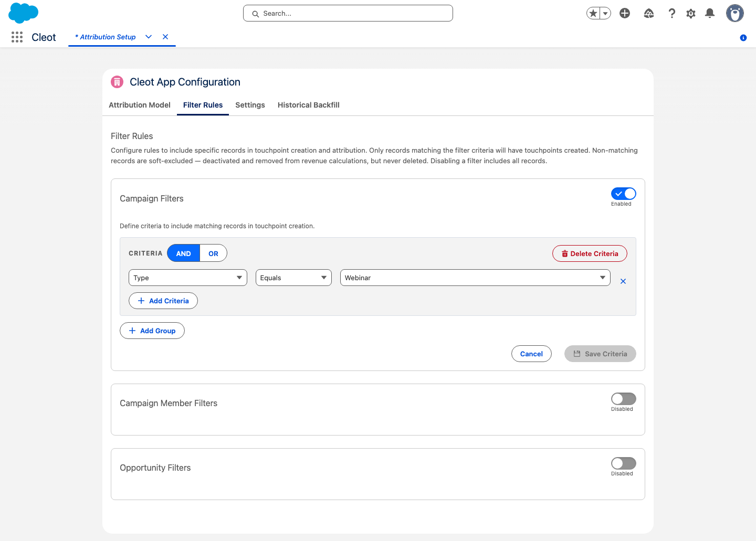Open the Setup gear icon
The width and height of the screenshot is (756, 541).
click(691, 13)
